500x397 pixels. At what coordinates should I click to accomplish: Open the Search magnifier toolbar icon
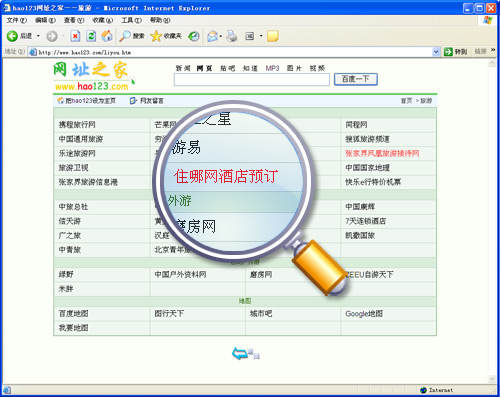(125, 36)
